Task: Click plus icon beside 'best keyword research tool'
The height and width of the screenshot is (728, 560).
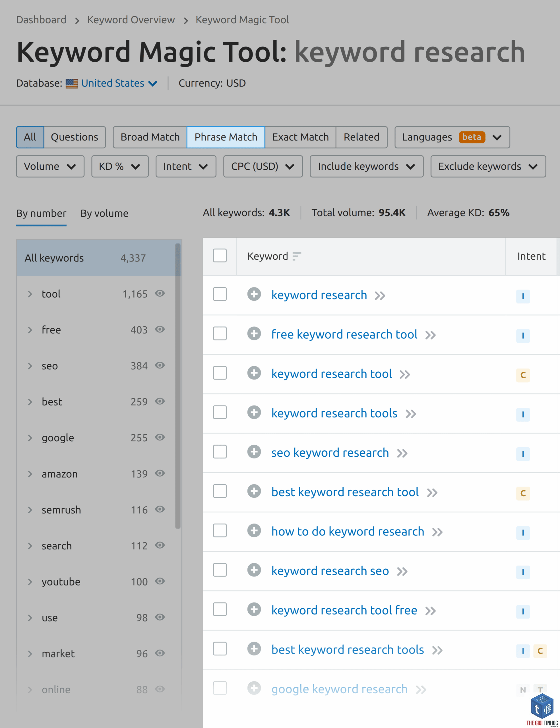Action: tap(254, 491)
